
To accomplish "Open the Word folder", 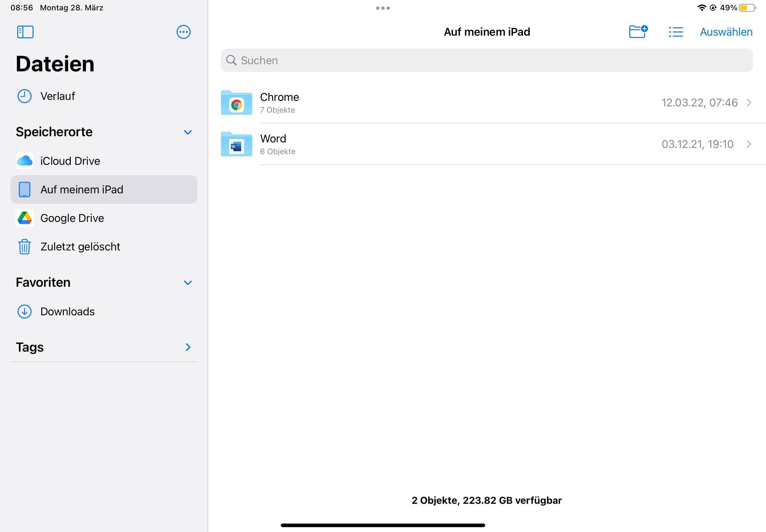I will pyautogui.click(x=273, y=144).
